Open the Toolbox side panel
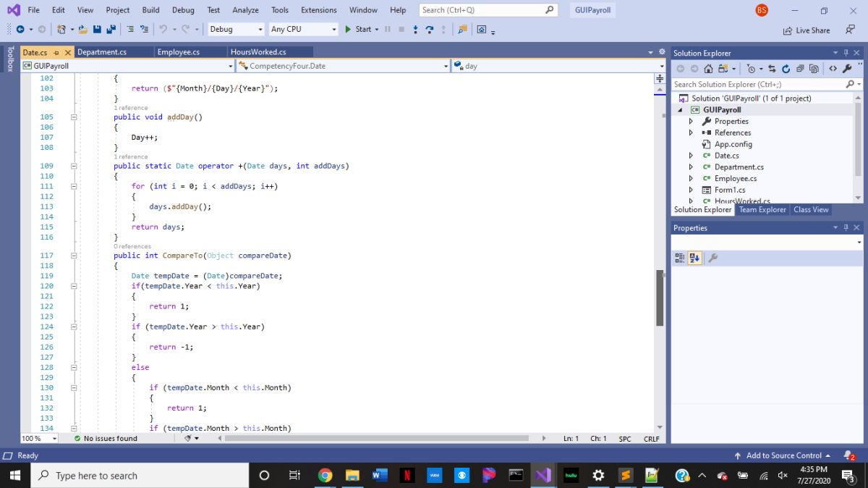Image resolution: width=868 pixels, height=488 pixels. pyautogui.click(x=10, y=59)
